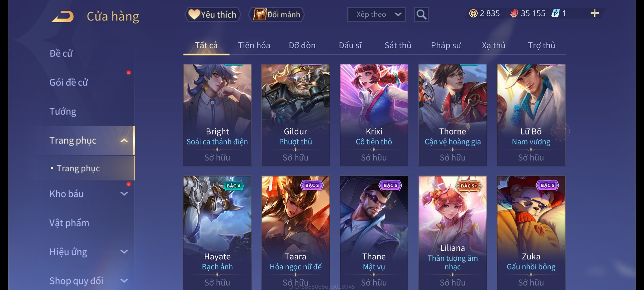
Task: Tap the blue voucher ticket icon
Action: point(555,13)
